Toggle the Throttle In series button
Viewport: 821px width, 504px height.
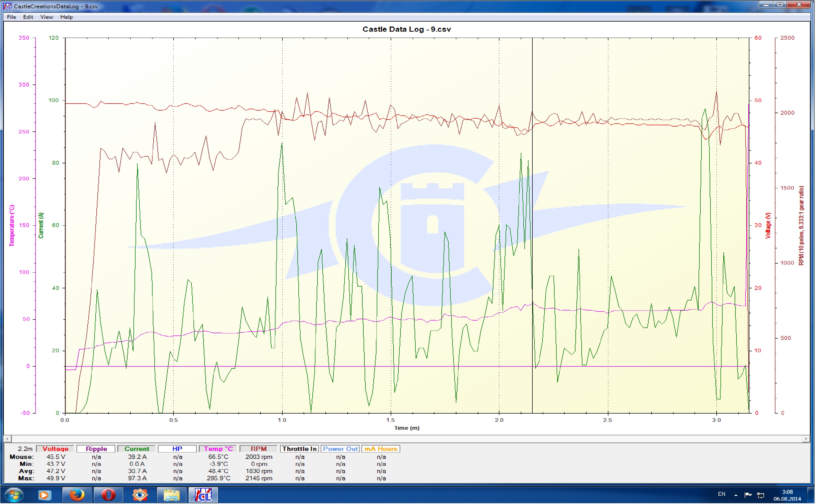pyautogui.click(x=299, y=449)
